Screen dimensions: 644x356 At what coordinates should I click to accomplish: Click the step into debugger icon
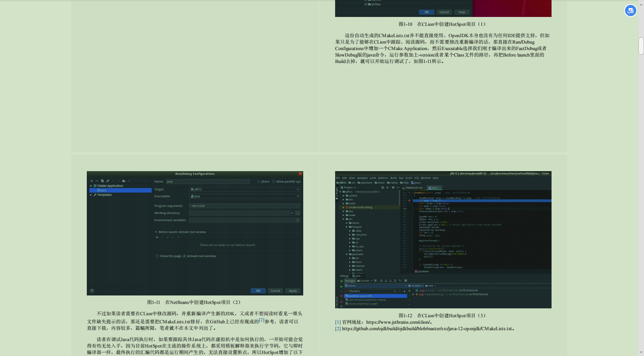click(x=386, y=281)
